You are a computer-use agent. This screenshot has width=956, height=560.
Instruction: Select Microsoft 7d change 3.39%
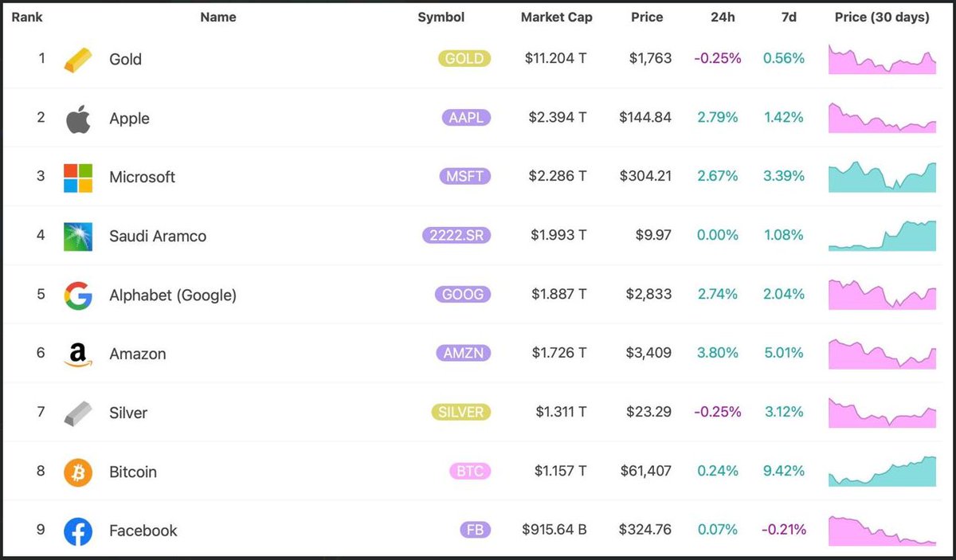[784, 176]
